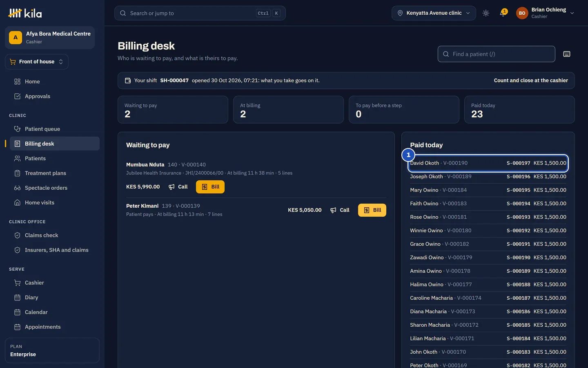Click shift number SH-000047
Viewport: 588px width, 368px height.
(x=174, y=81)
